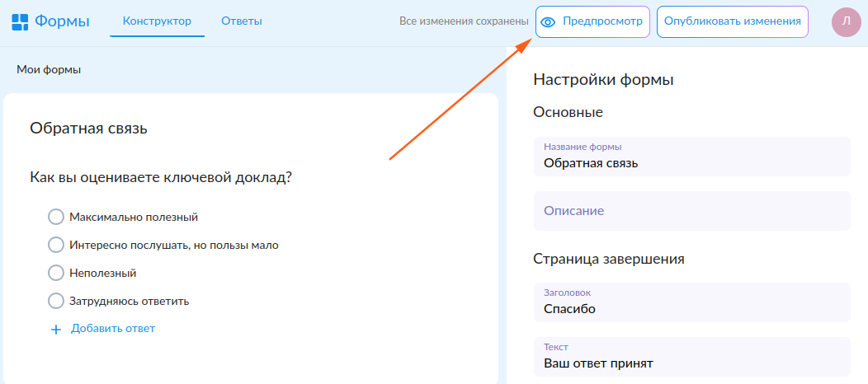Click answer text Интересно послушать, но пользы мало
The width and height of the screenshot is (868, 384).
pos(174,245)
